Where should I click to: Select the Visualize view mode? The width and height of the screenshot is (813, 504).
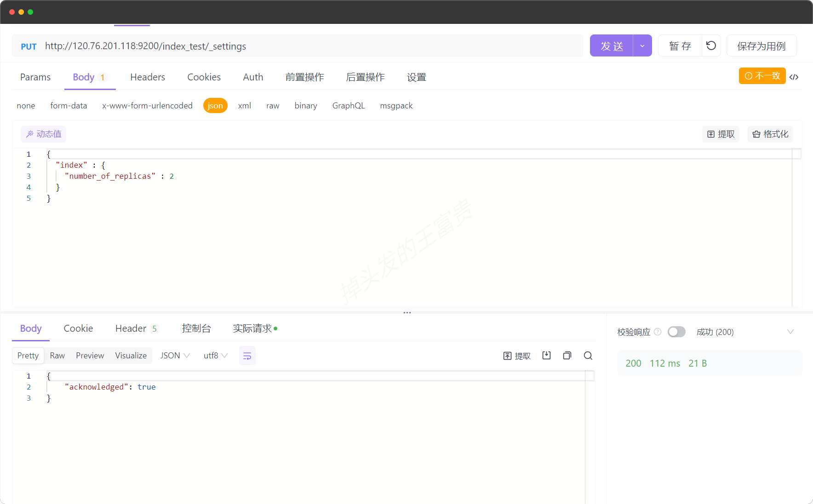coord(131,356)
